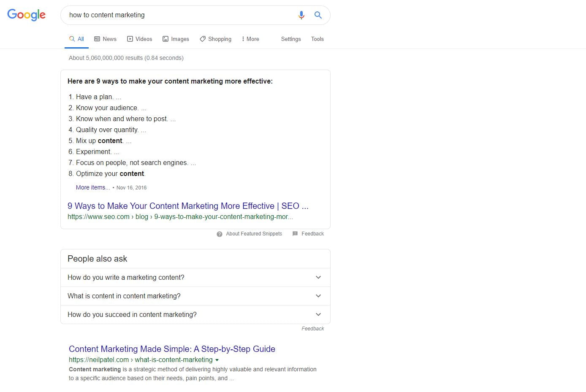This screenshot has height=392, width=586.
Task: Submit search with the magnifier icon
Action: coord(318,15)
